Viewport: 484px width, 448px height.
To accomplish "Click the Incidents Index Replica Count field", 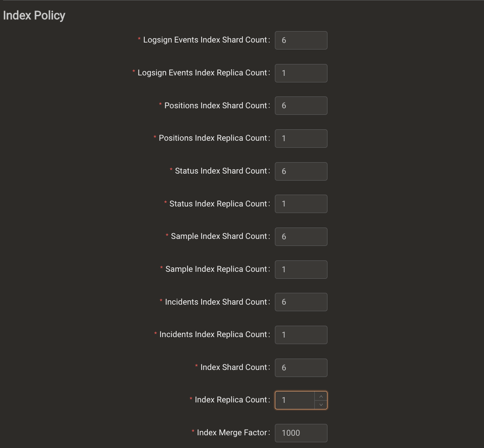I will tap(301, 334).
